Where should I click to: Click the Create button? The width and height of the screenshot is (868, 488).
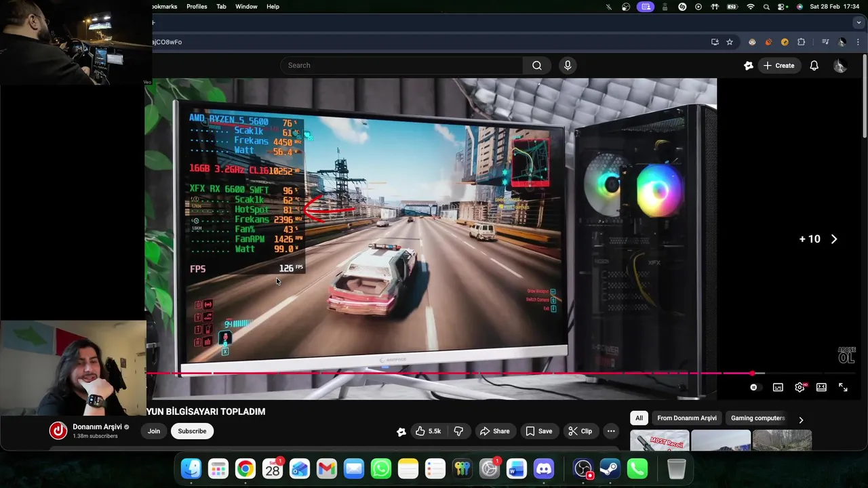tap(778, 66)
